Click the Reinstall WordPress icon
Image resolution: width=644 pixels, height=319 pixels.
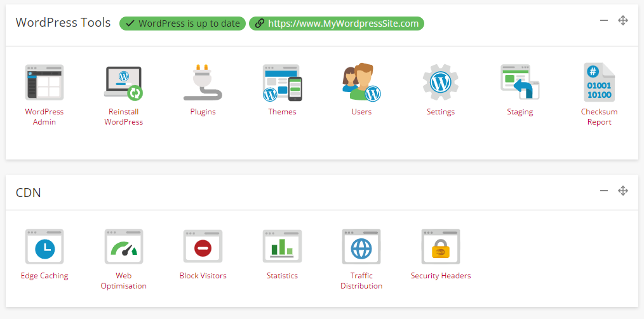pyautogui.click(x=123, y=83)
